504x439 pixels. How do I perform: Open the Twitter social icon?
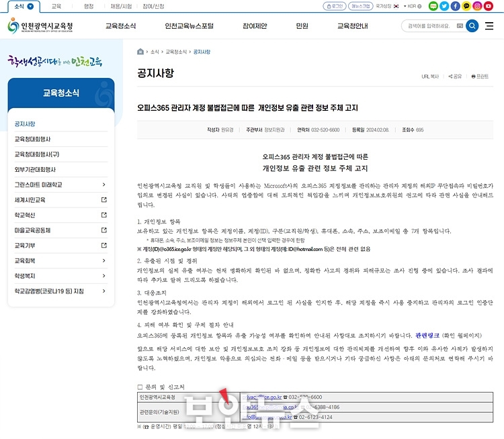click(x=444, y=6)
